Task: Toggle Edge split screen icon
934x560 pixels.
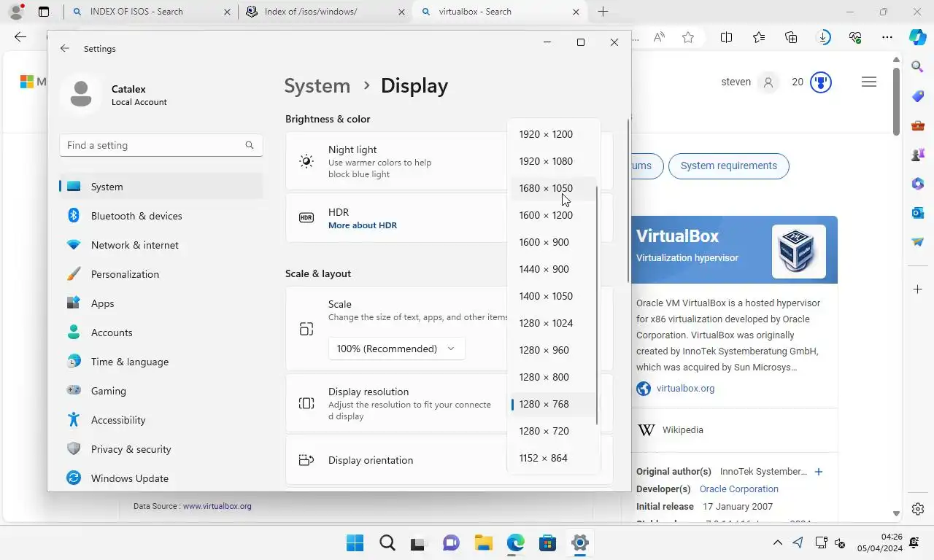Action: (x=727, y=37)
